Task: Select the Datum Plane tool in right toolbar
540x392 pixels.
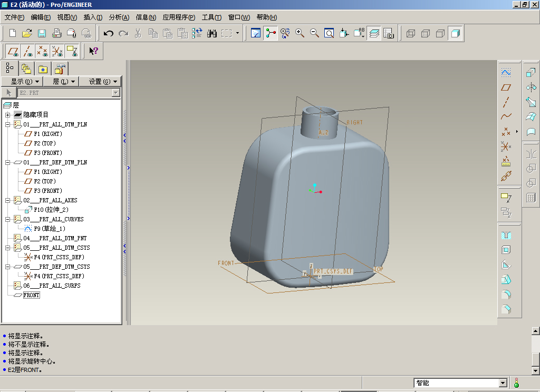Action: pos(506,87)
